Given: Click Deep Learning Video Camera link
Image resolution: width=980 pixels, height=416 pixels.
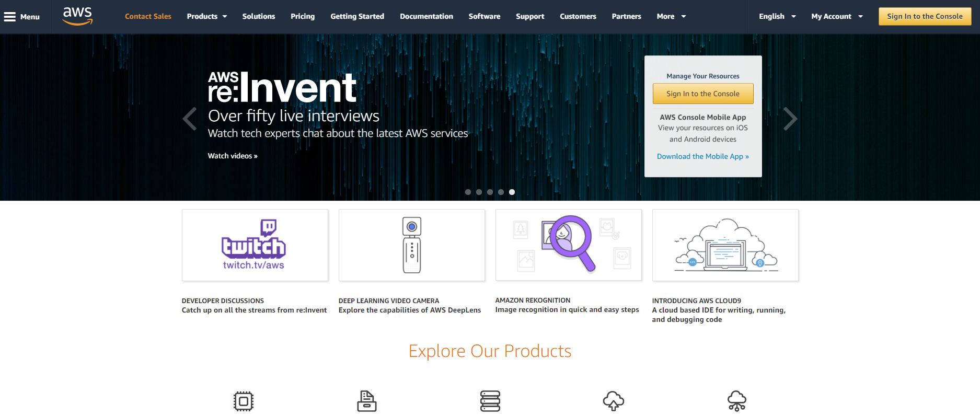Looking at the screenshot, I should coord(410,306).
